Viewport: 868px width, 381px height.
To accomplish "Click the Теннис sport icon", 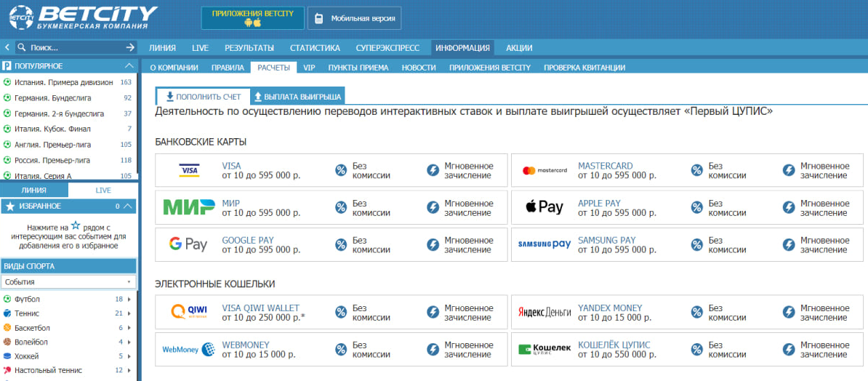I will pyautogui.click(x=7, y=313).
